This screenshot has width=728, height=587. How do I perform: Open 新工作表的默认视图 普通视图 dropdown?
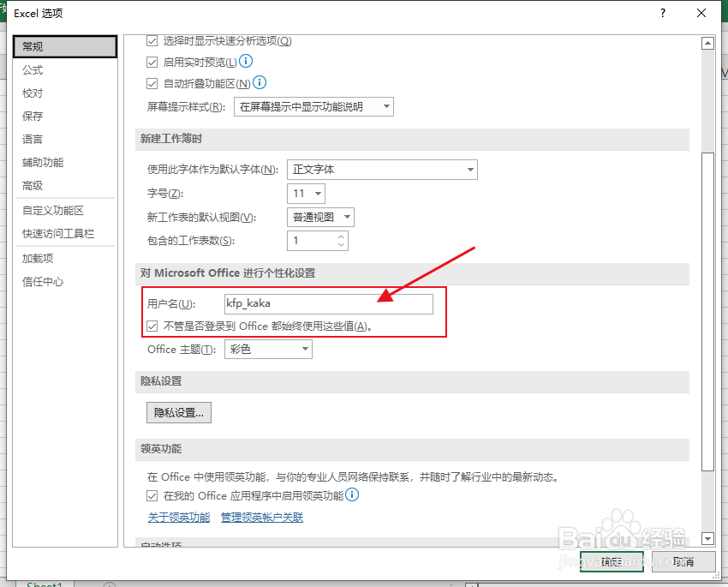click(321, 217)
